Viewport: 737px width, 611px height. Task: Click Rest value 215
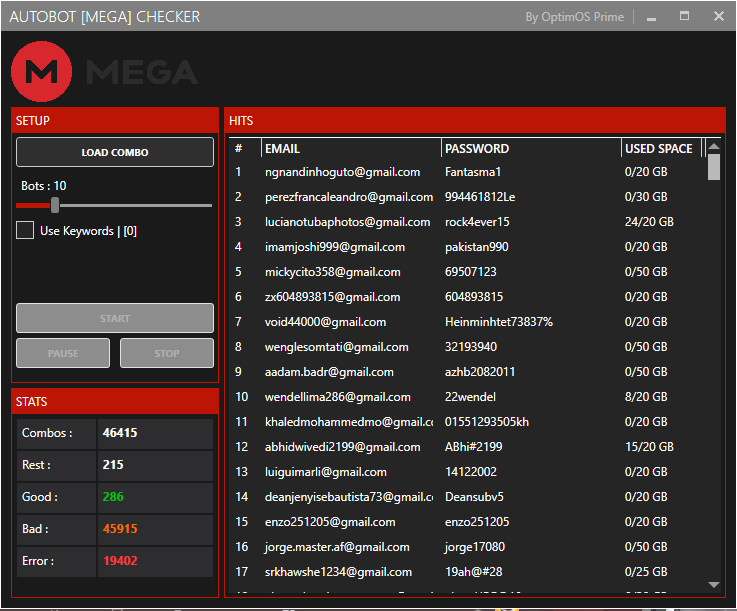tap(113, 464)
